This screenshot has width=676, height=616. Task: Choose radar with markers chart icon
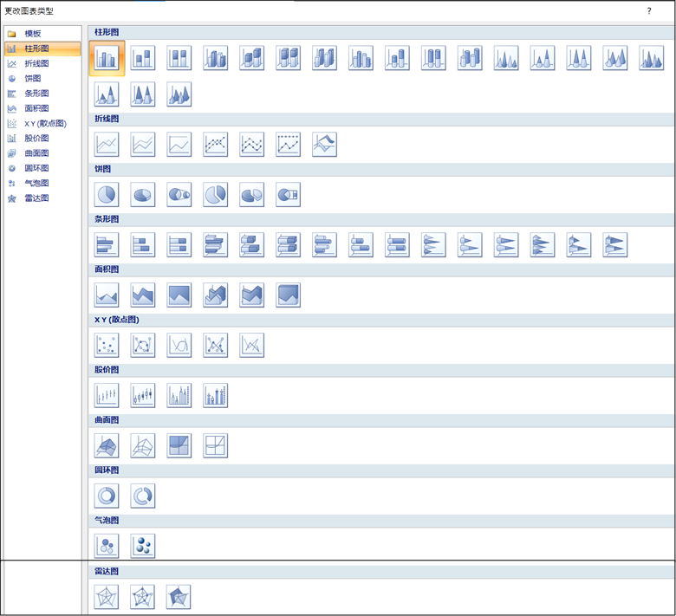click(143, 597)
